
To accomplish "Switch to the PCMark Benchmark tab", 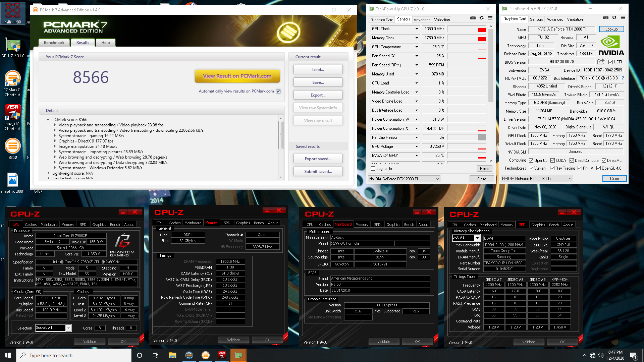I will (x=54, y=43).
